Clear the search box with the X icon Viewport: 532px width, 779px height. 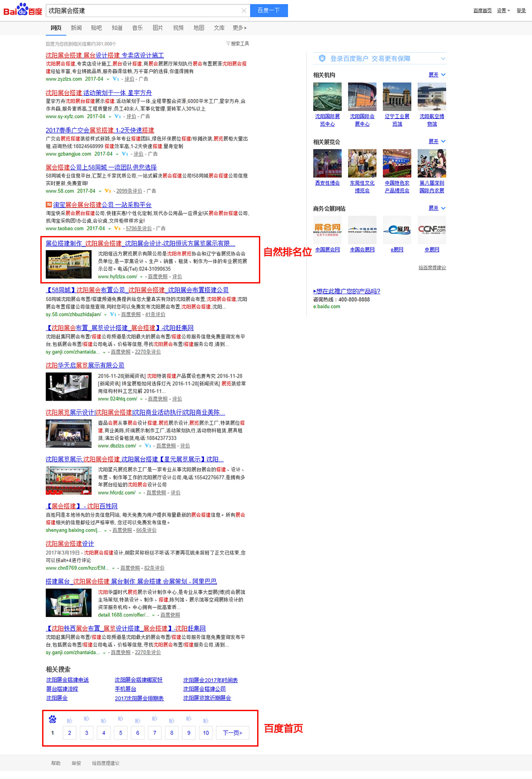[x=244, y=11]
